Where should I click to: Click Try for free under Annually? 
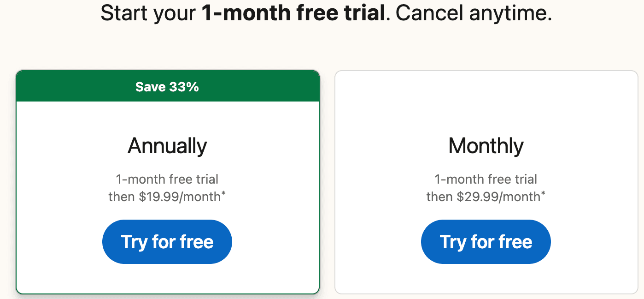coord(167,242)
